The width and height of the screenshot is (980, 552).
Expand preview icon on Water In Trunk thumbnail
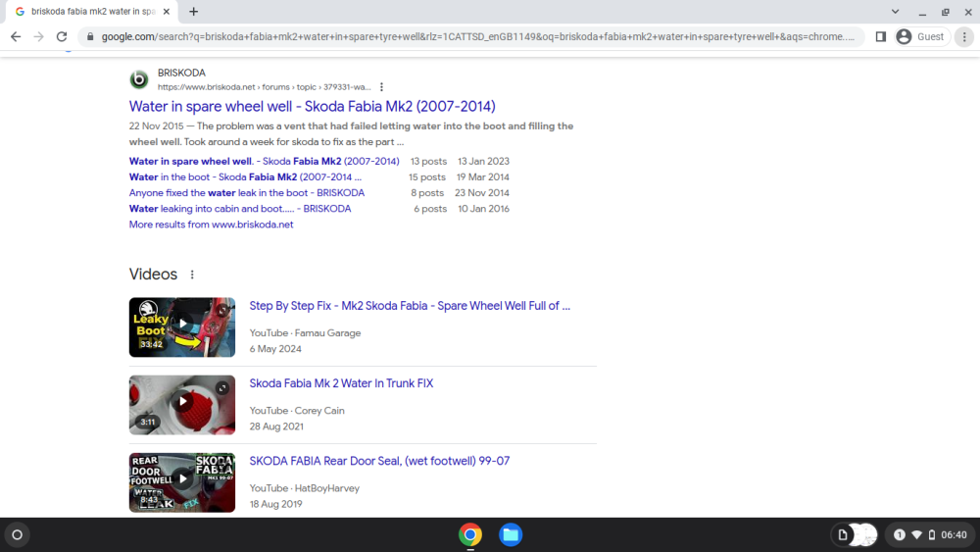point(222,387)
